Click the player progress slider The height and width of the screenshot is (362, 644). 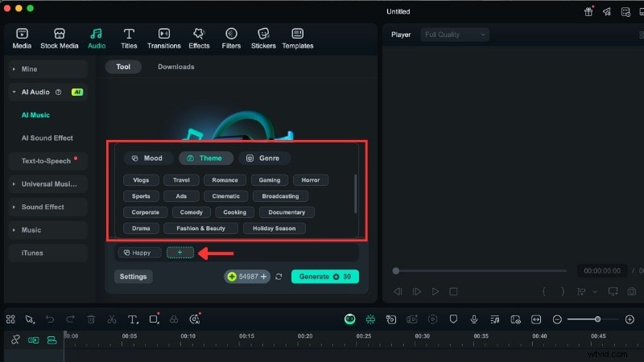click(x=481, y=271)
